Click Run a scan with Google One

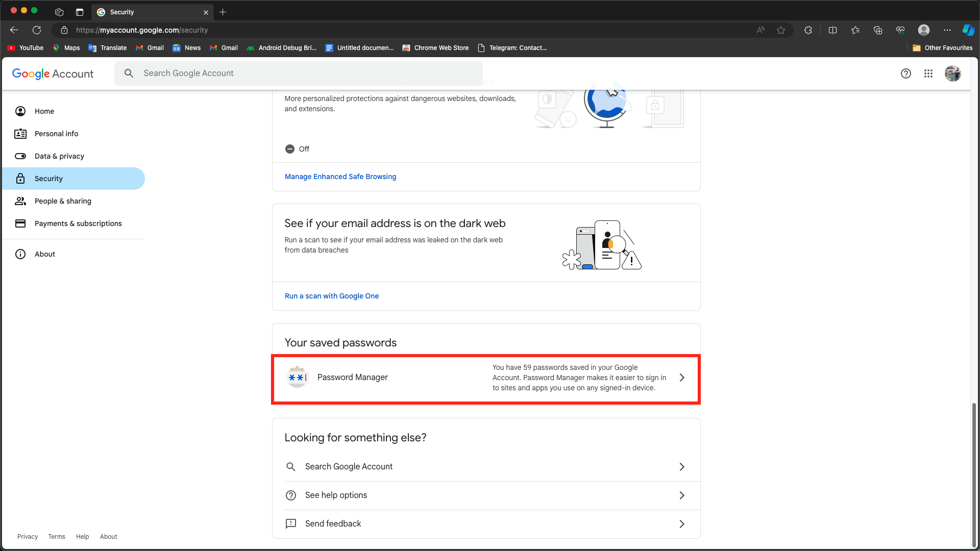point(332,296)
